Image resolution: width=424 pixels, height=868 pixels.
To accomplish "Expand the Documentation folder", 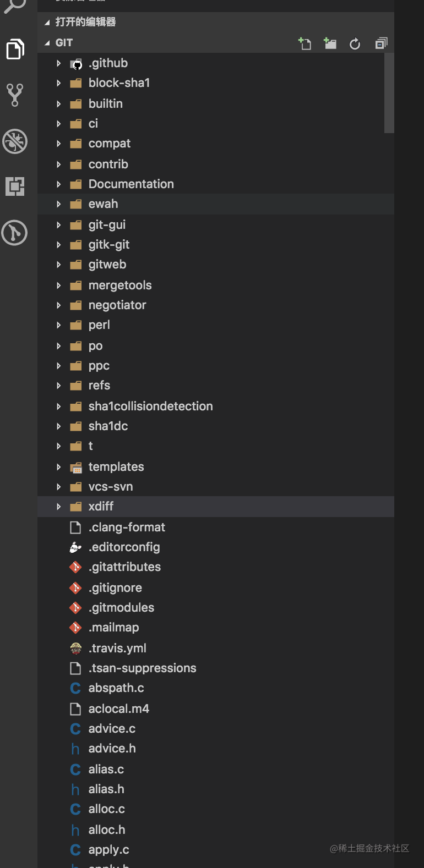I will coord(216,184).
